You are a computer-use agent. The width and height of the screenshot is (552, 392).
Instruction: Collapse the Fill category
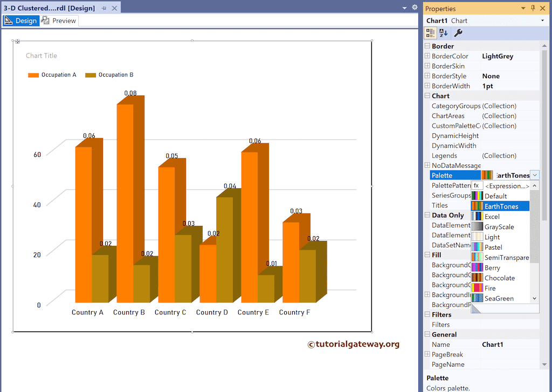[x=427, y=255]
